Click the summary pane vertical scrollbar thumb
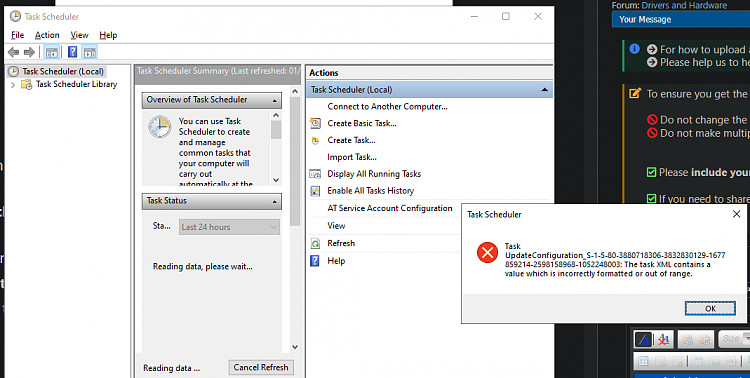Image resolution: width=750 pixels, height=378 pixels. point(295,161)
